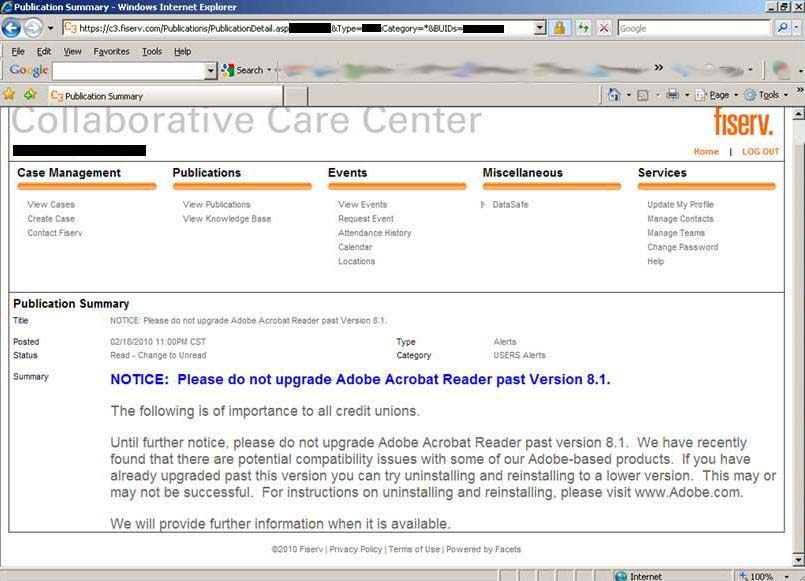Open the Home icon dropdown arrow
805x581 pixels.
tap(628, 95)
